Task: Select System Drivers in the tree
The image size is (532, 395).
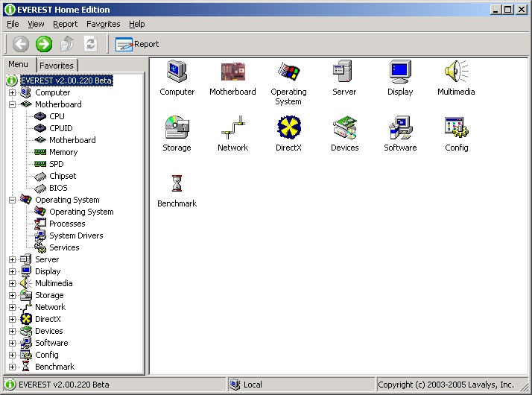Action: (x=76, y=236)
